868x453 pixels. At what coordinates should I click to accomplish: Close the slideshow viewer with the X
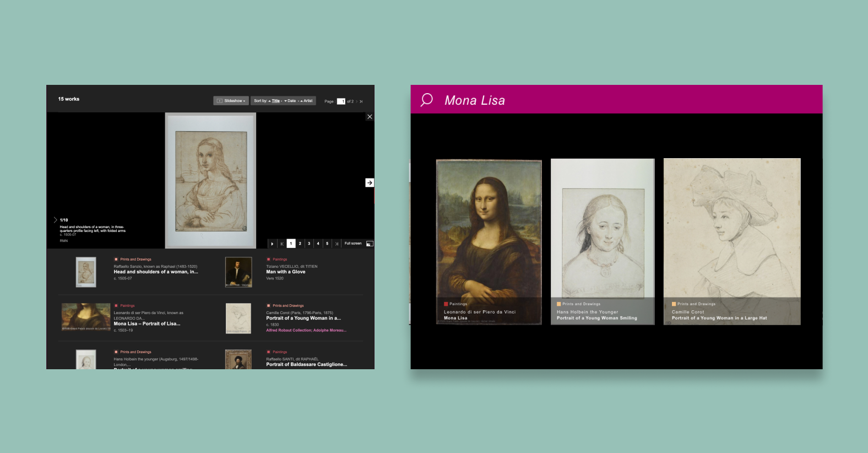pyautogui.click(x=370, y=117)
